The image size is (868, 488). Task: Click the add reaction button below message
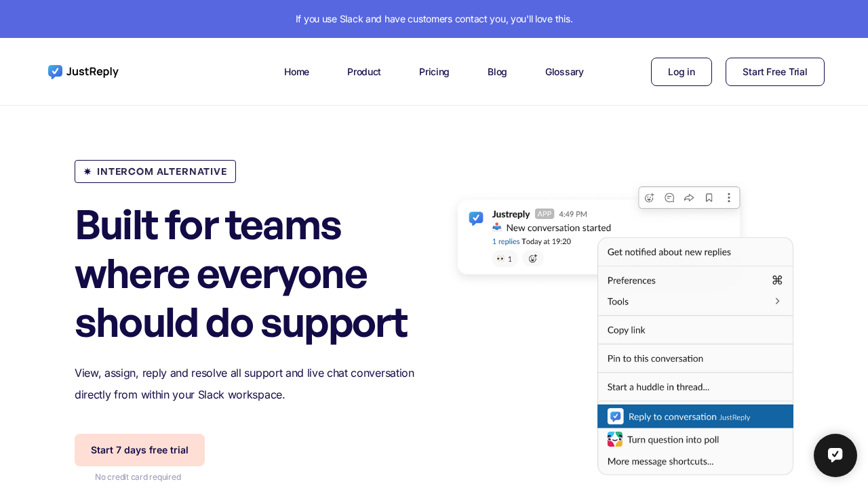533,259
